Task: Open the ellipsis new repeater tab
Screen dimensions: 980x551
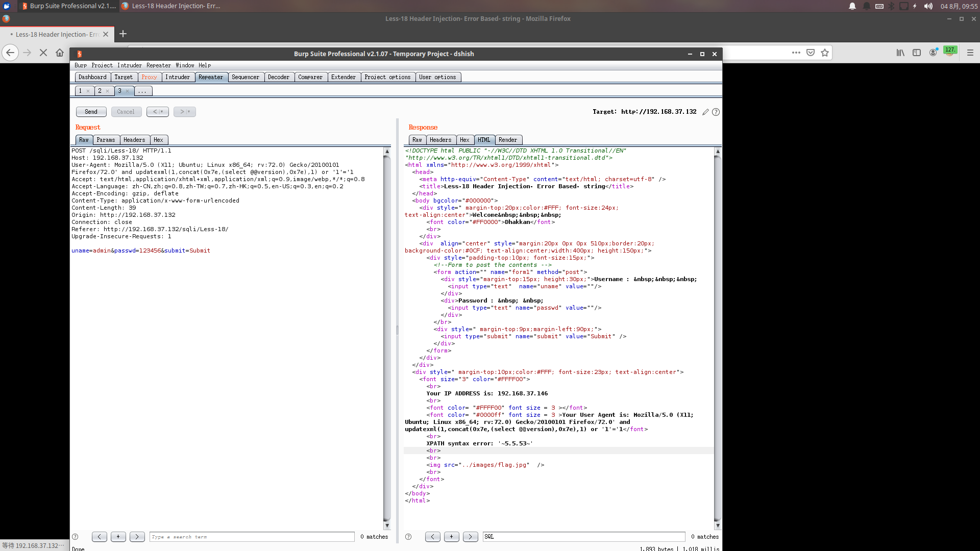Action: (x=142, y=91)
